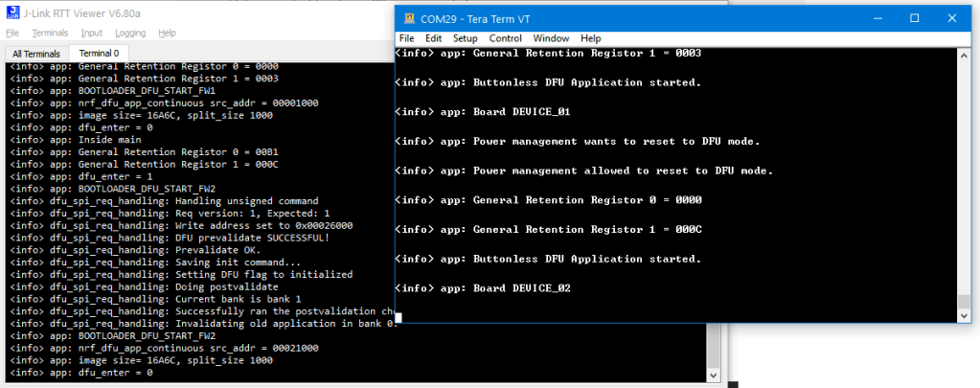Open the Terminals menu in RTT Viewer
The image size is (980, 388).
[50, 33]
